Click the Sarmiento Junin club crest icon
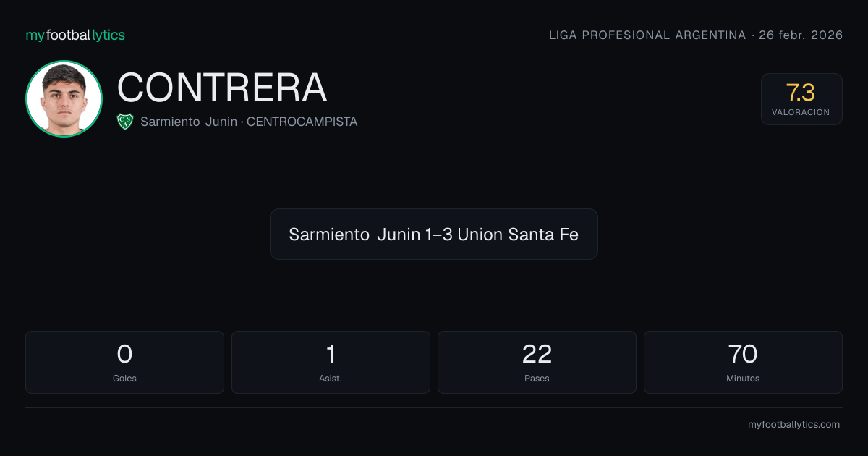This screenshot has height=456, width=868. (125, 122)
